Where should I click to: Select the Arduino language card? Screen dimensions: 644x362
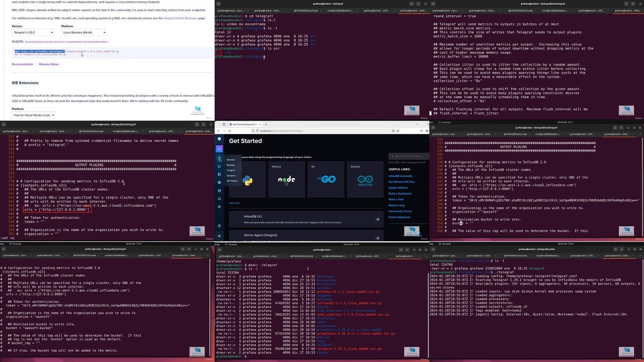tap(365, 179)
